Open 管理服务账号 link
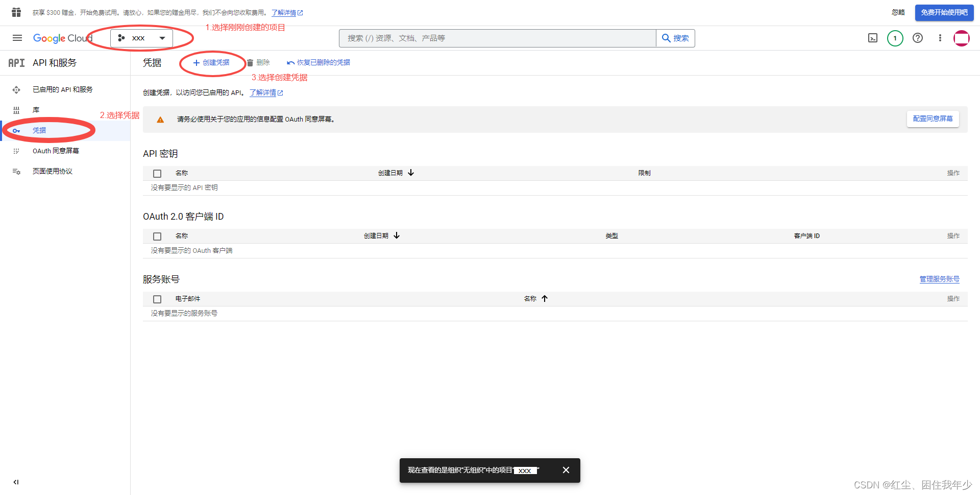Image resolution: width=980 pixels, height=495 pixels. [939, 279]
